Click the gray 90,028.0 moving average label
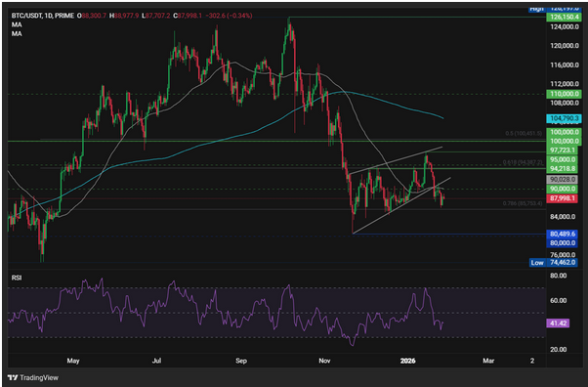The image size is (588, 387). [564, 180]
